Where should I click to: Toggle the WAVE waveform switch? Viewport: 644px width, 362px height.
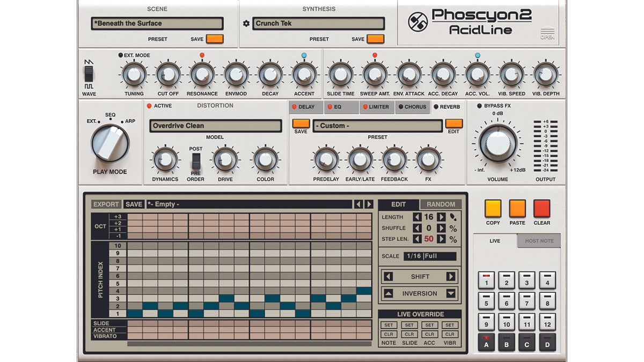pos(89,75)
